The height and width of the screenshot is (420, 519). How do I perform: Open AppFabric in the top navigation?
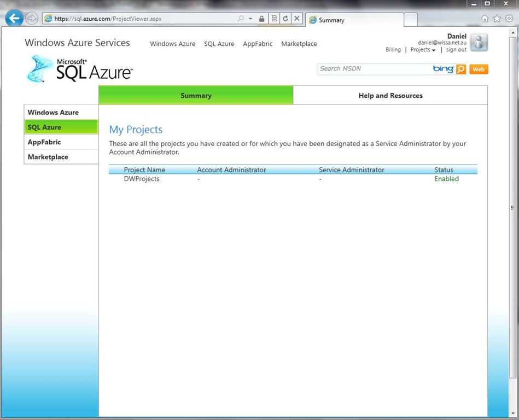click(258, 44)
